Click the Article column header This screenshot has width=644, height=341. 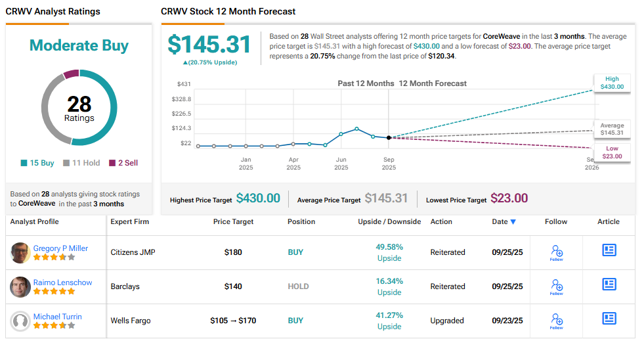609,221
